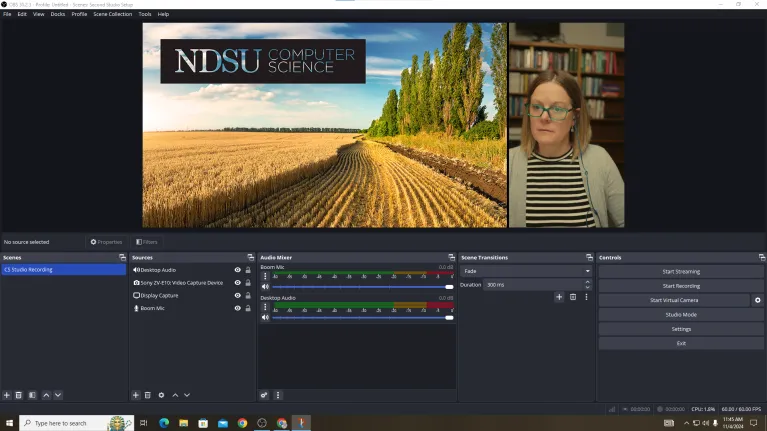Remove selected source with trash icon
This screenshot has width=767, height=431.
pos(147,395)
